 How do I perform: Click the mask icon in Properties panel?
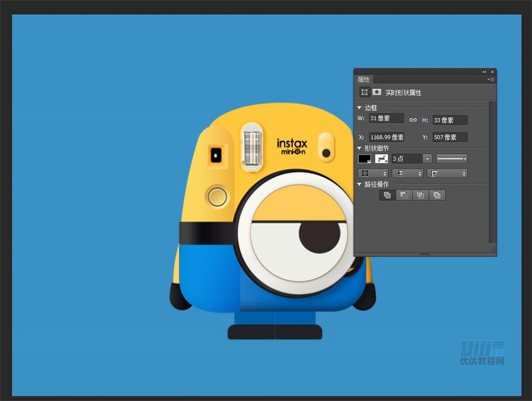377,92
